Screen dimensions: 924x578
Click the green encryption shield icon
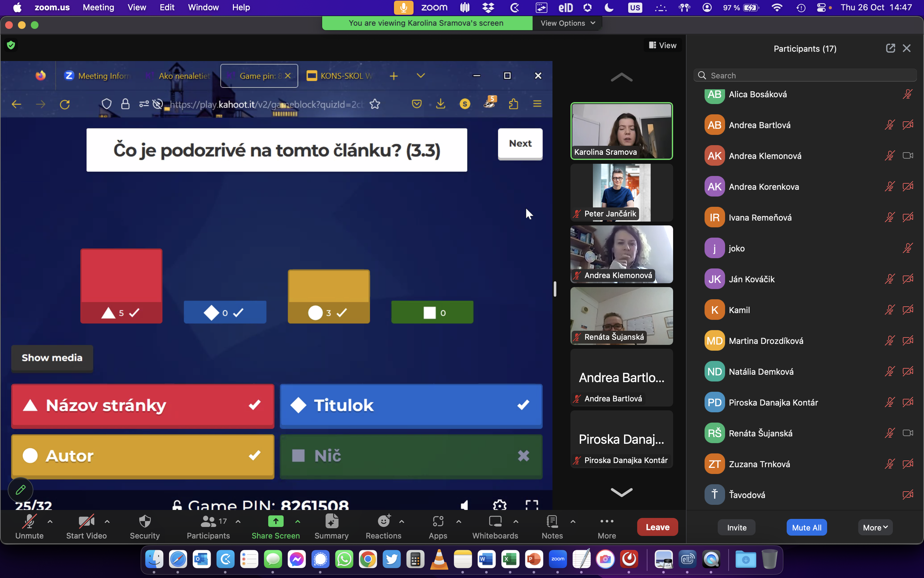[11, 45]
